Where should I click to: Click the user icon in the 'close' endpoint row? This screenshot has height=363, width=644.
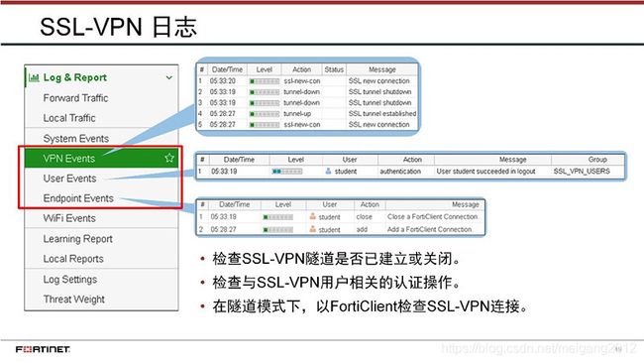point(312,216)
